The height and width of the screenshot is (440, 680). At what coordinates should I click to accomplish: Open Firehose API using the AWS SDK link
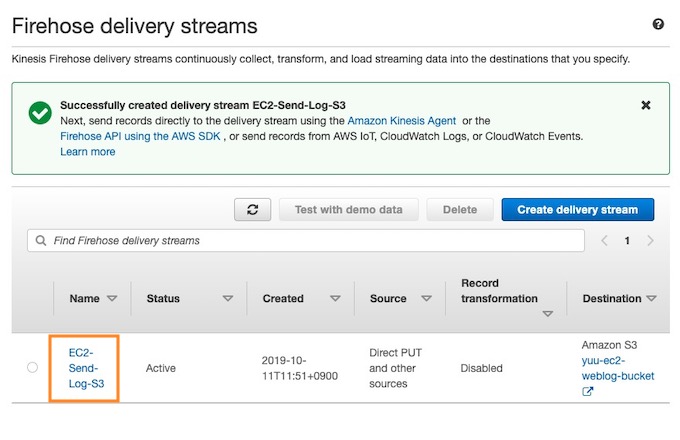click(x=140, y=136)
